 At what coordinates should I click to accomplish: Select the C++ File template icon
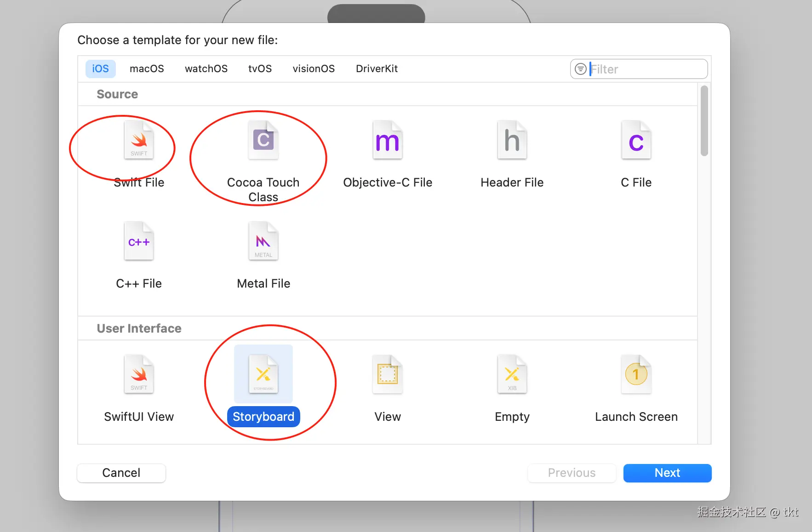point(139,241)
